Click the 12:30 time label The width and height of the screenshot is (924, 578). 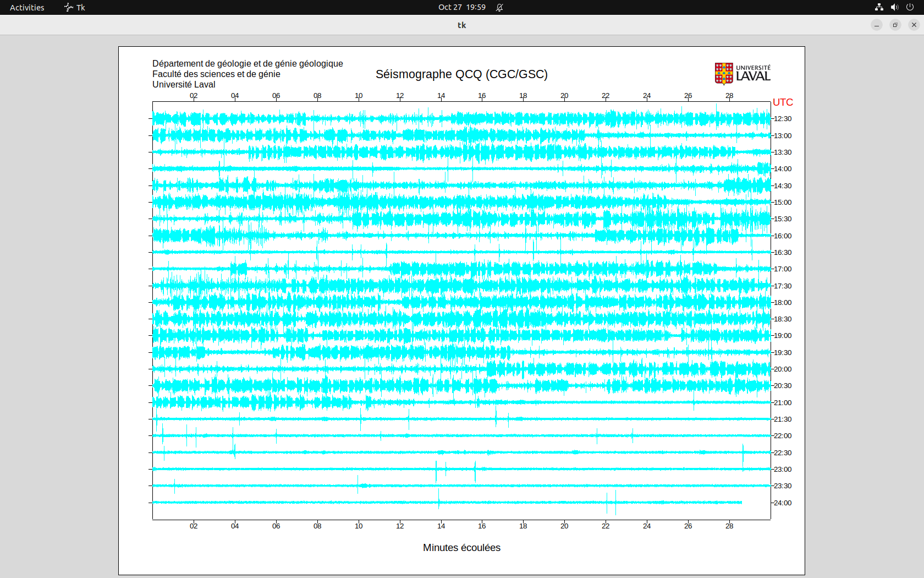click(783, 119)
